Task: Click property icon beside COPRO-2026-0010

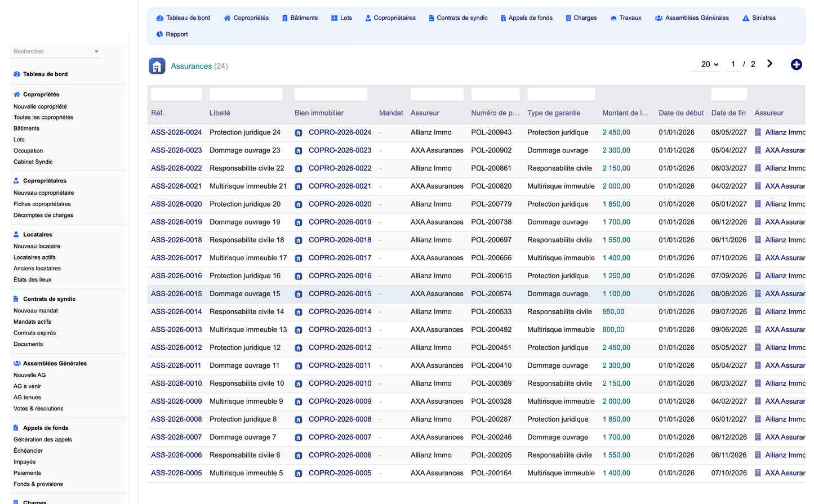Action: click(299, 384)
